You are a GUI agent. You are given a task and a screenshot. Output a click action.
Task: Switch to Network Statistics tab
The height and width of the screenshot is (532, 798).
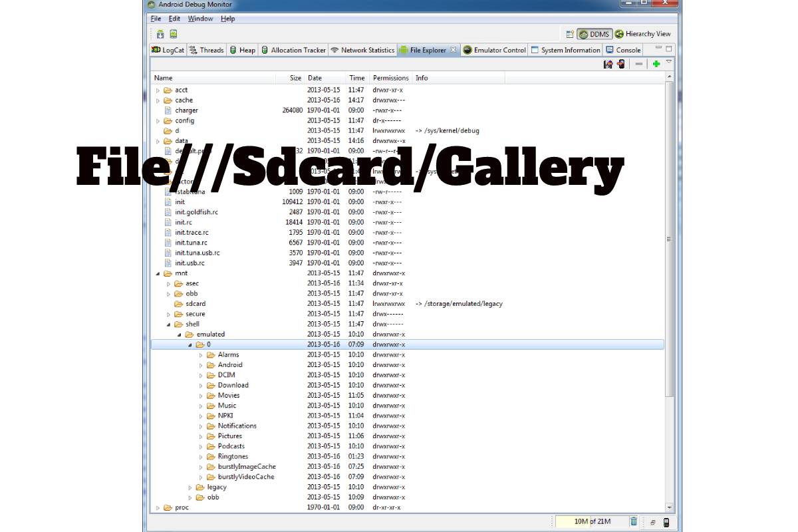pyautogui.click(x=362, y=50)
